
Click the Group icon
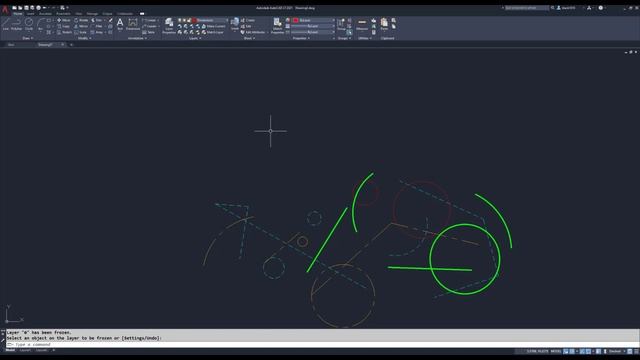pyautogui.click(x=341, y=24)
